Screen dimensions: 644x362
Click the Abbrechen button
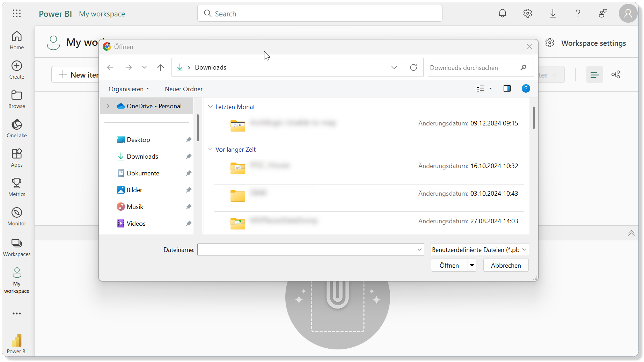(506, 265)
